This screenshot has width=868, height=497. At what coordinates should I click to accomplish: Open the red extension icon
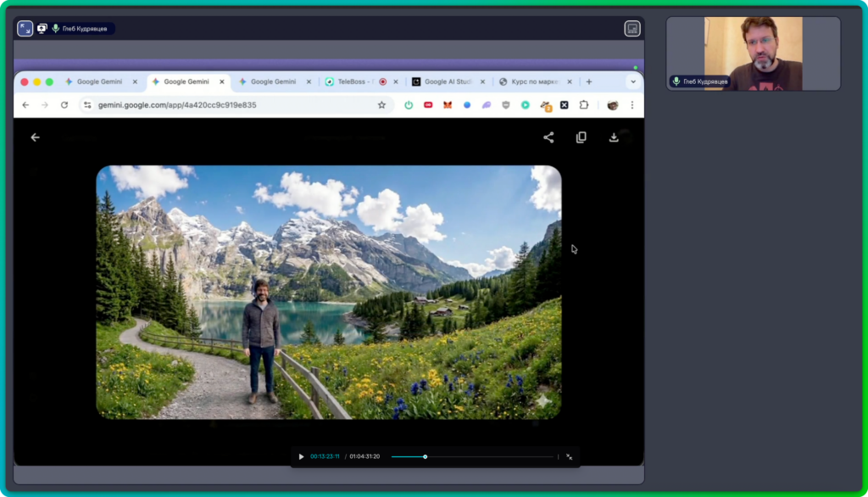[x=428, y=104]
